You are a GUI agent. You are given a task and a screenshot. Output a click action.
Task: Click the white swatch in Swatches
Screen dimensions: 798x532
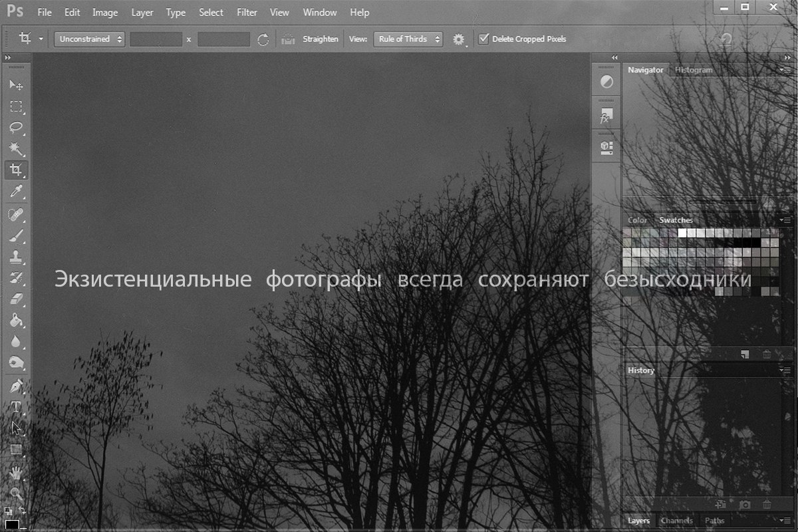pos(682,233)
